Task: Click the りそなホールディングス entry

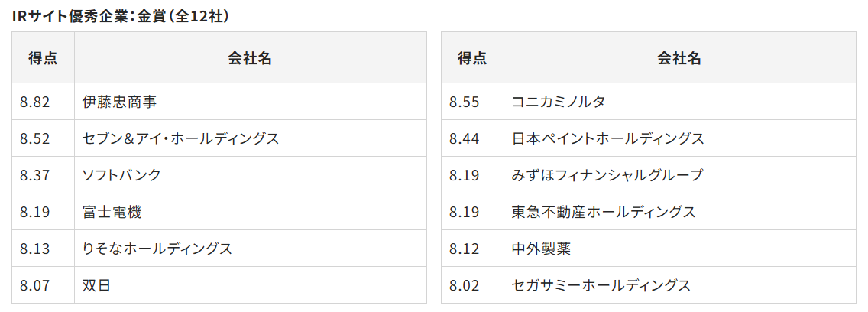Action: coord(157,249)
